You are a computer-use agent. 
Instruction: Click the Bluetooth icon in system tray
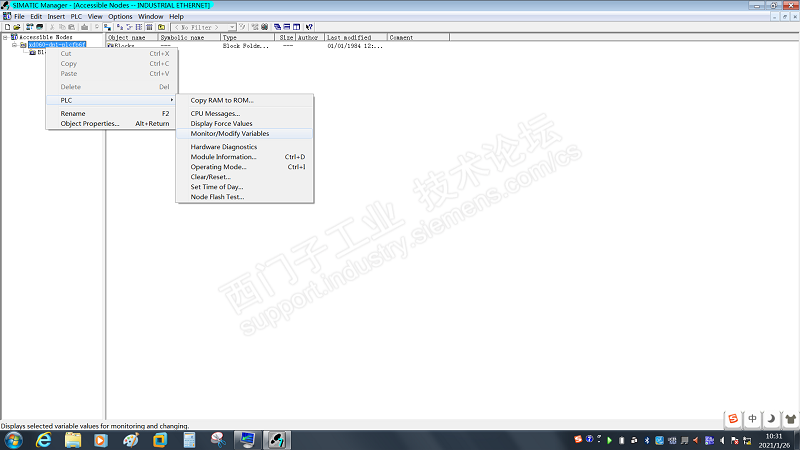click(x=647, y=440)
